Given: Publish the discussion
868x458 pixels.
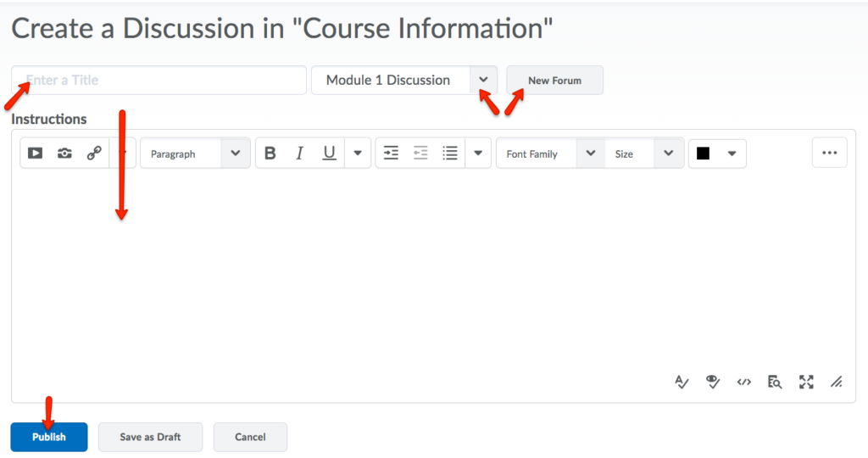Looking at the screenshot, I should pyautogui.click(x=48, y=437).
